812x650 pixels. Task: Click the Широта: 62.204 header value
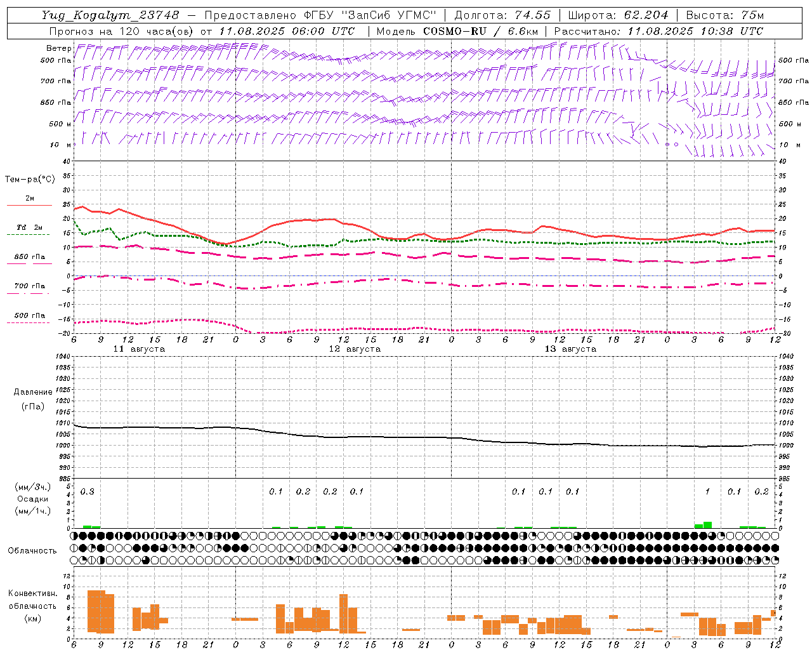click(618, 15)
